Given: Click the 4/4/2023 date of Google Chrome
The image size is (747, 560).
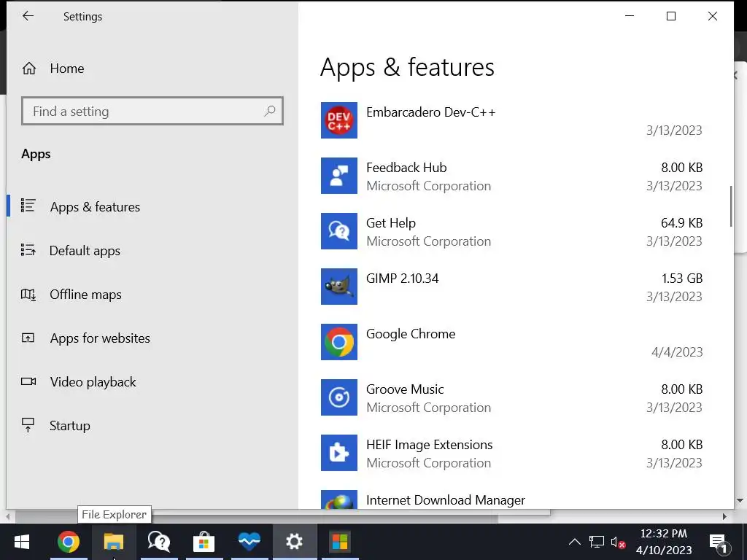Looking at the screenshot, I should 677,352.
